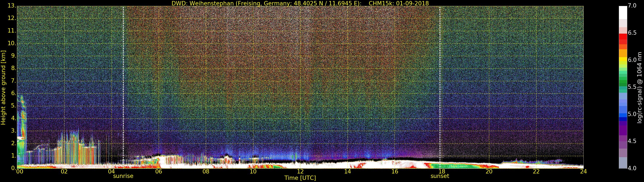This screenshot has height=182, width=644.
Task: Select the '3.' height axis tick label
Action: (14, 131)
